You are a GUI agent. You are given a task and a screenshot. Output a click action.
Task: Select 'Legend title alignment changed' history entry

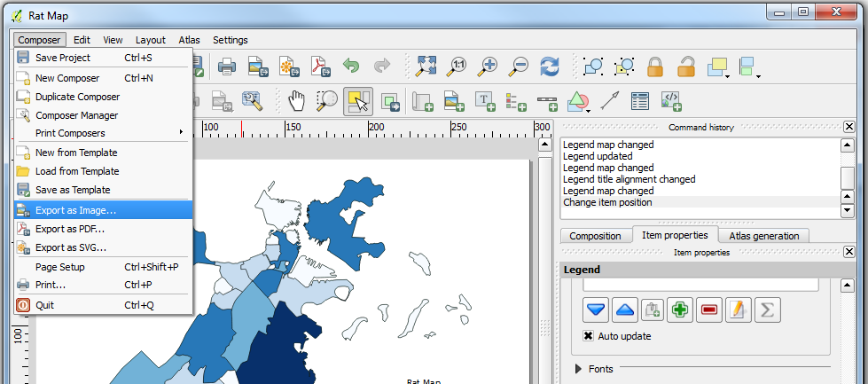tap(629, 179)
